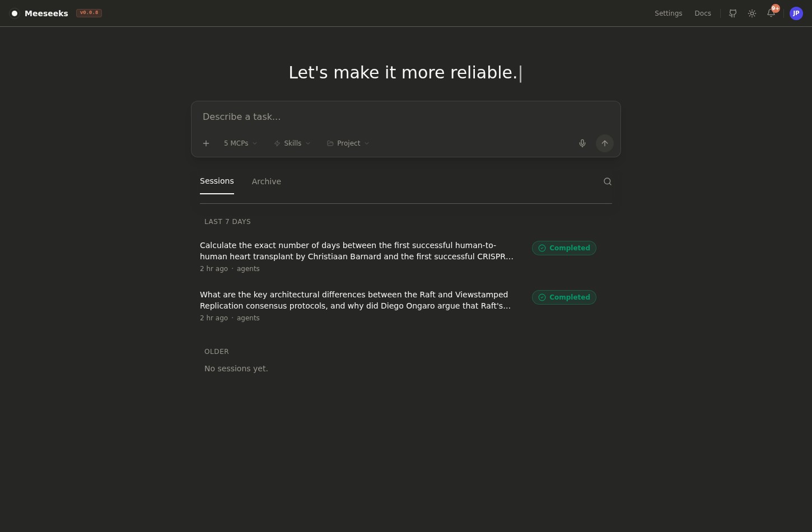The width and height of the screenshot is (812, 532).
Task: Switch to the Archive tab
Action: (267, 181)
